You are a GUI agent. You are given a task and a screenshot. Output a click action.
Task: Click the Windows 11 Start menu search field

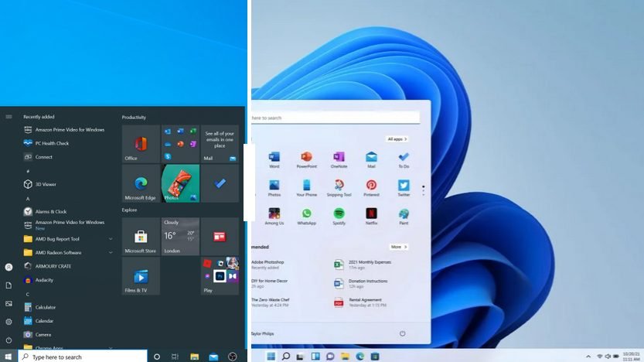tap(336, 118)
